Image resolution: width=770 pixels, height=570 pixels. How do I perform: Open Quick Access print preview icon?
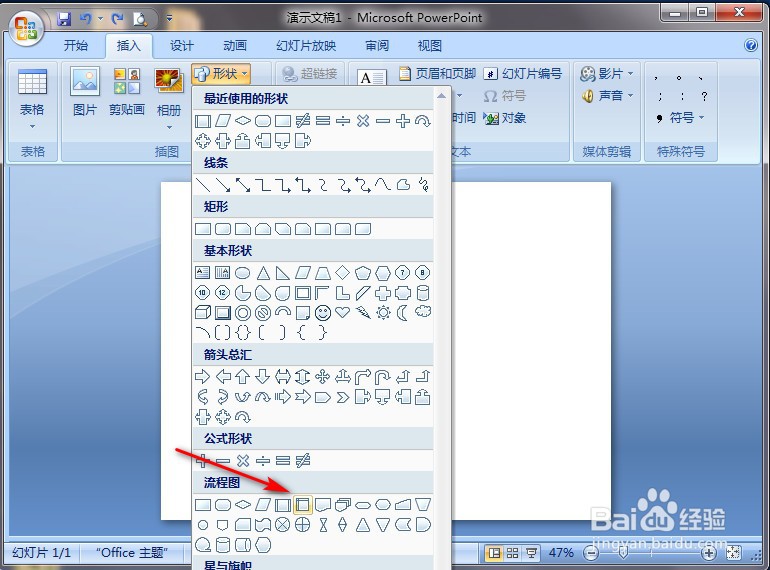140,19
